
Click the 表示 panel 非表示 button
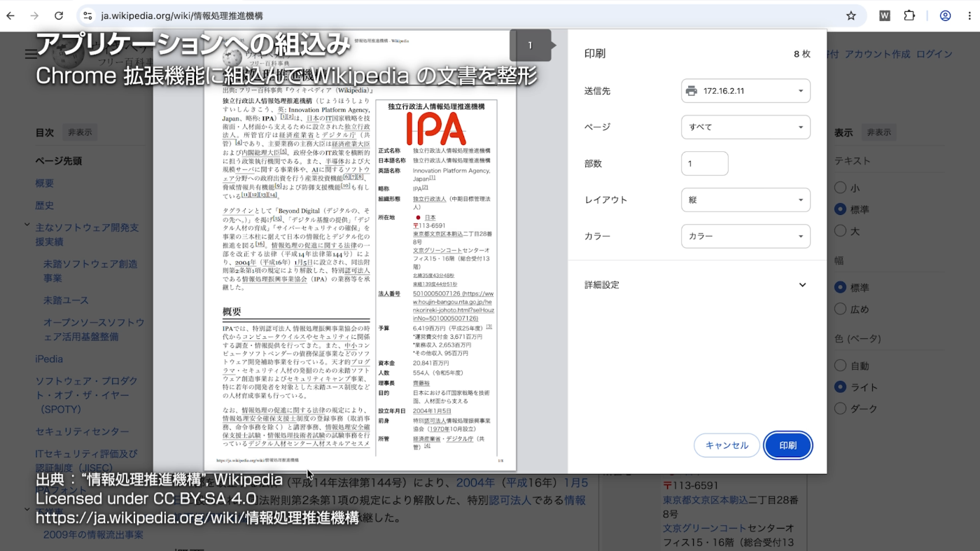[x=878, y=132]
